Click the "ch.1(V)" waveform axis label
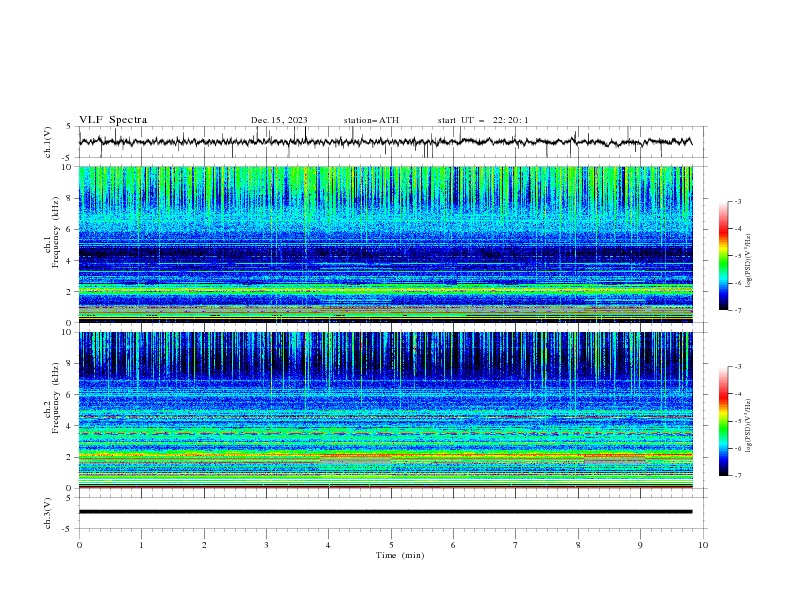 click(48, 142)
